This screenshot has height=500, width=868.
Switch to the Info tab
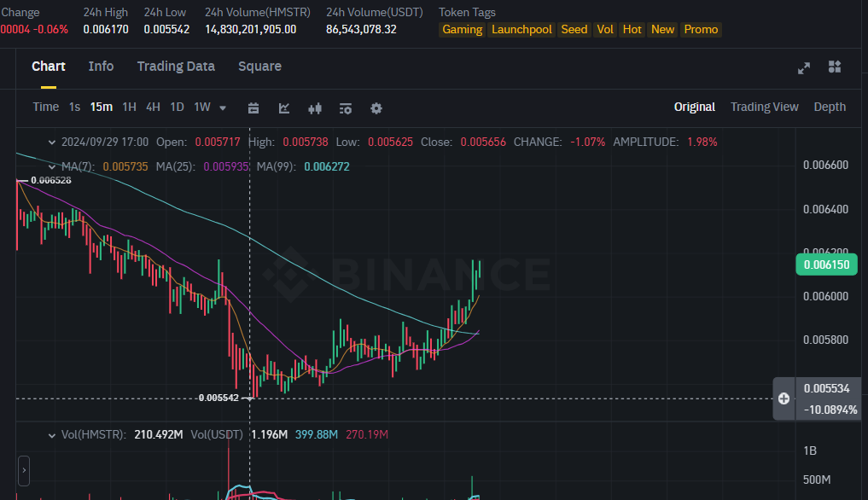(x=101, y=67)
